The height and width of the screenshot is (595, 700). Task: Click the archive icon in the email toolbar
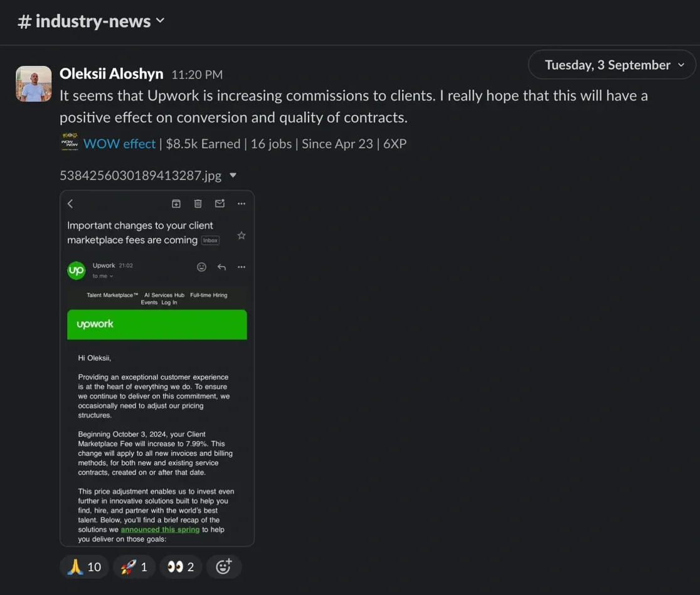click(x=176, y=204)
